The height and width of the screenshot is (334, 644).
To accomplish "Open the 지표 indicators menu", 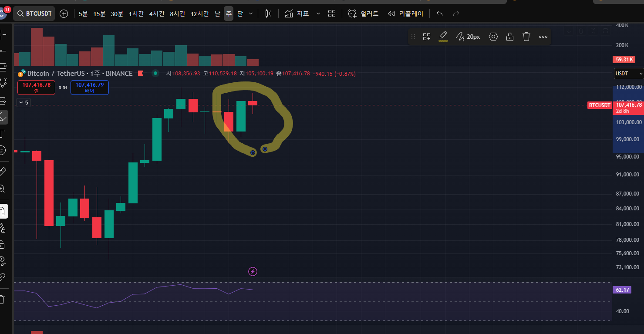I will click(x=297, y=13).
